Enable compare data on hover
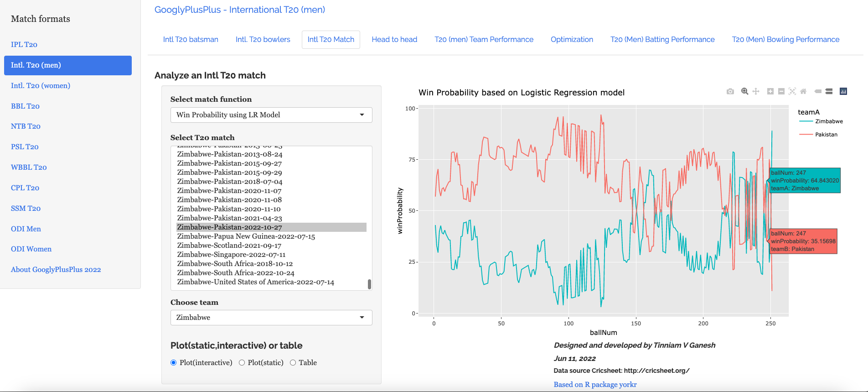This screenshot has height=392, width=868. [829, 91]
